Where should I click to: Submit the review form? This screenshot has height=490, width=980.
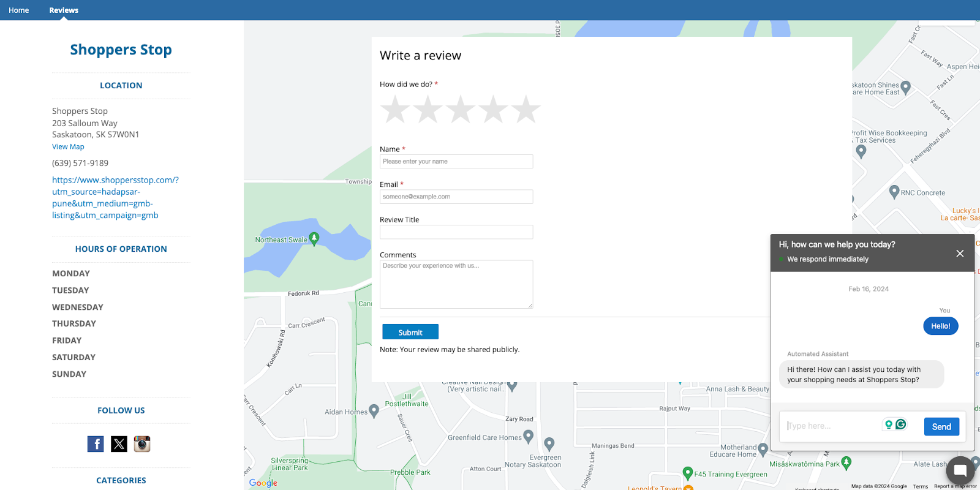pos(410,332)
